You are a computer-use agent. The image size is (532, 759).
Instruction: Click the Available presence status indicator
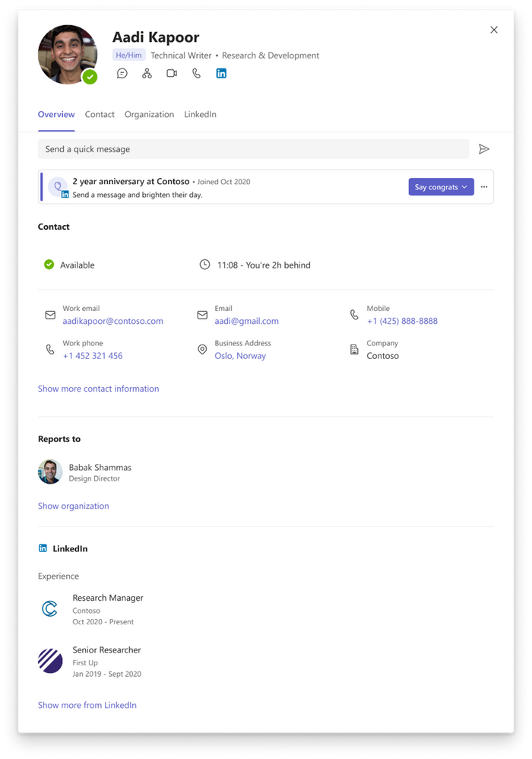(50, 265)
